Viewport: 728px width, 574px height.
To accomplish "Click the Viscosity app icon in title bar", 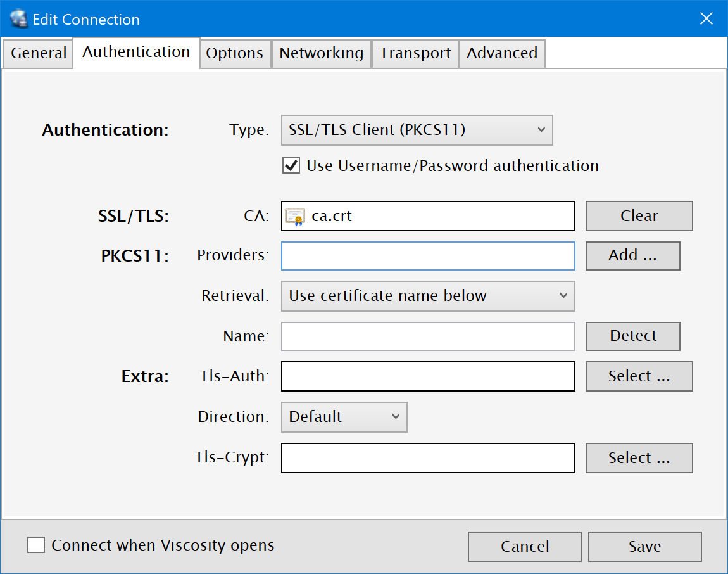I will [19, 19].
